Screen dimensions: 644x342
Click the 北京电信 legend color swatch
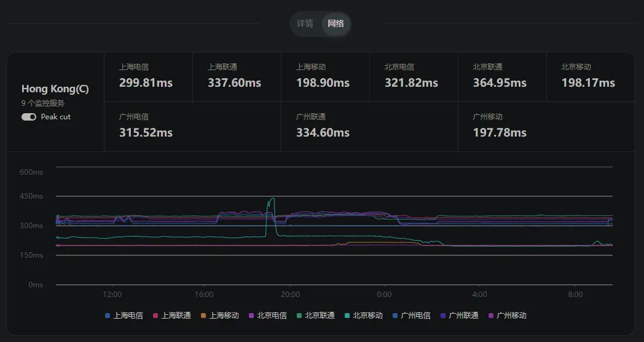coord(252,316)
